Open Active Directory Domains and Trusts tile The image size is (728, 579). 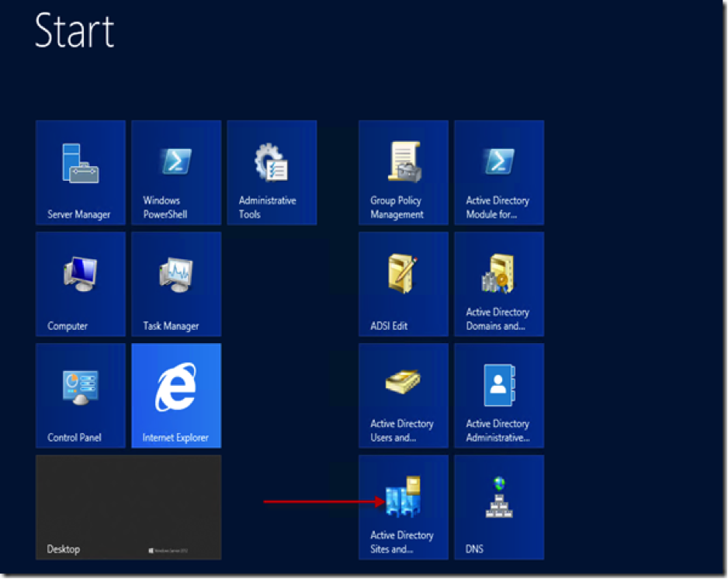tap(499, 284)
